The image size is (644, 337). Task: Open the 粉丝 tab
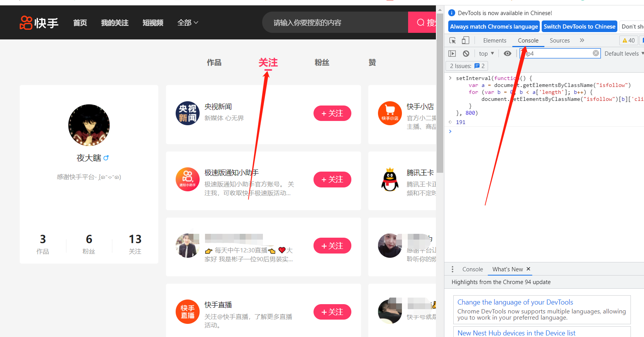pos(322,63)
